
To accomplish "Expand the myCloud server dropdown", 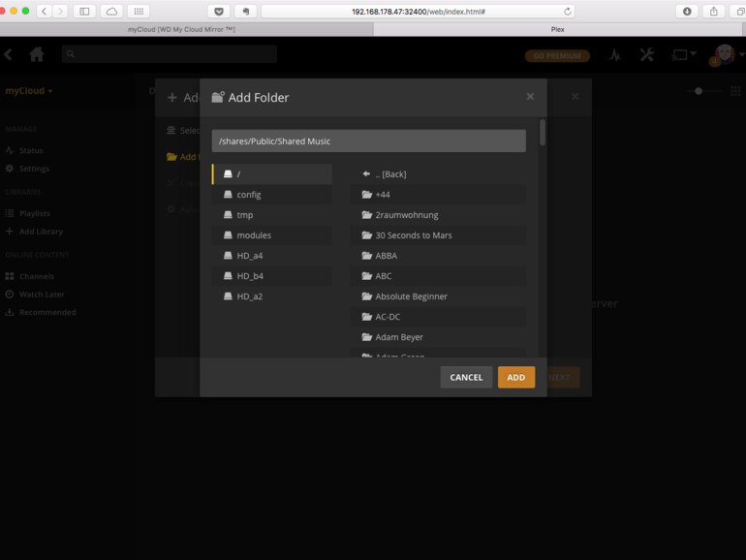I will pyautogui.click(x=28, y=90).
